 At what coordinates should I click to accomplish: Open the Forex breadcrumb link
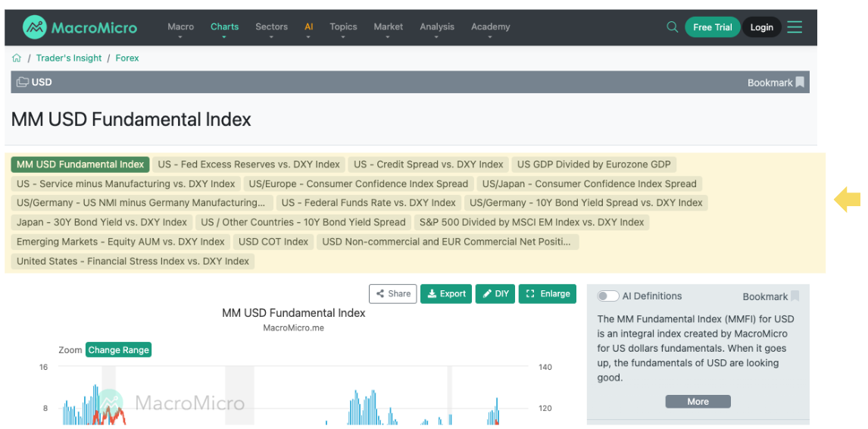[x=127, y=58]
